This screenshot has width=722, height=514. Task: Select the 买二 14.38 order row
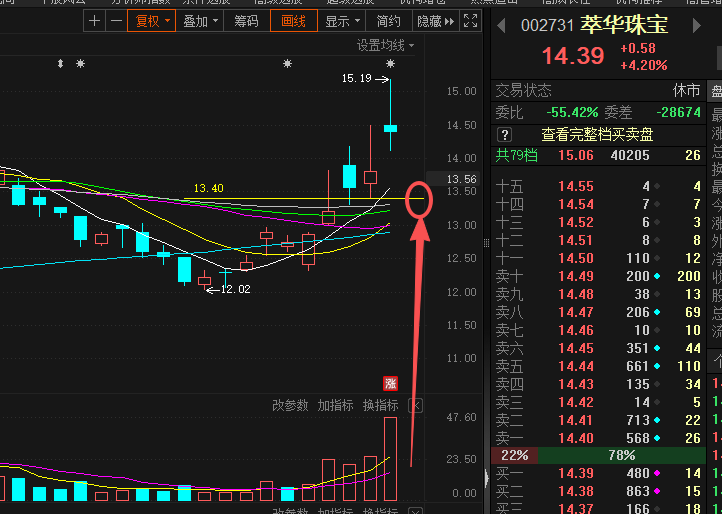599,491
